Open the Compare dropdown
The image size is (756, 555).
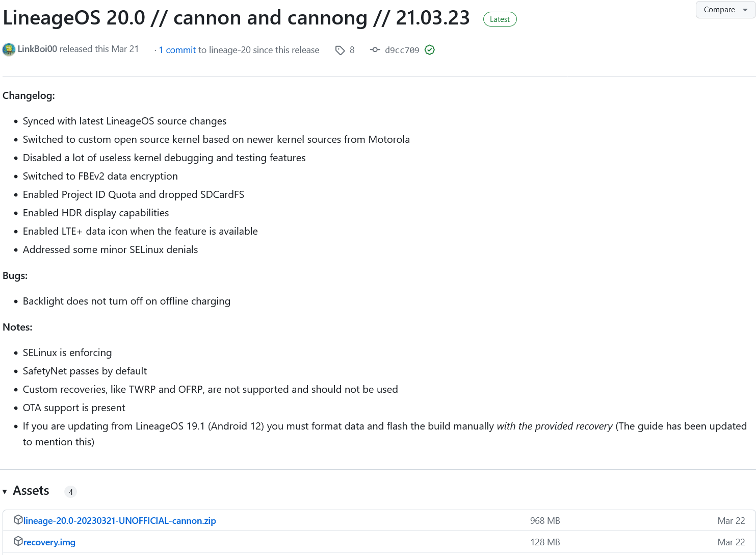coord(725,10)
